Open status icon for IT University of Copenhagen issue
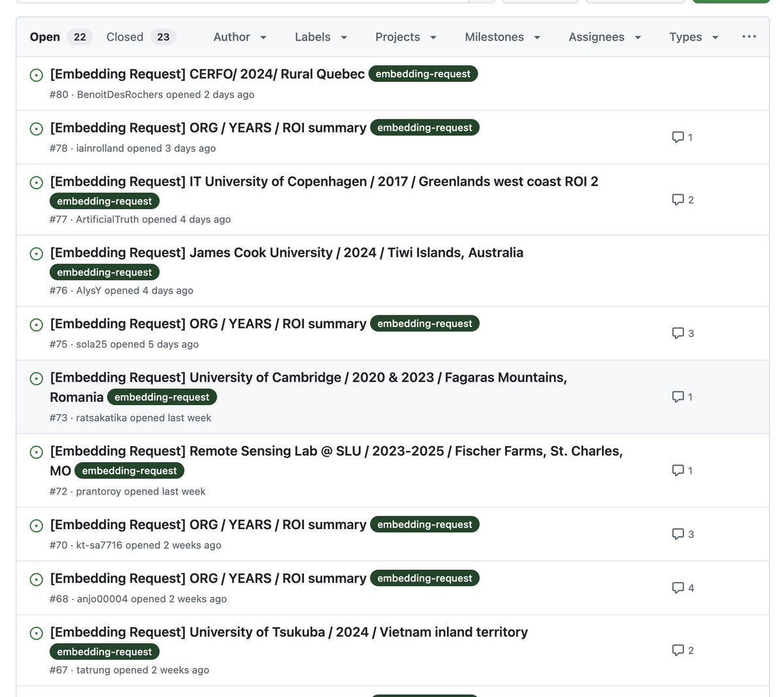Image resolution: width=784 pixels, height=697 pixels. tap(37, 182)
